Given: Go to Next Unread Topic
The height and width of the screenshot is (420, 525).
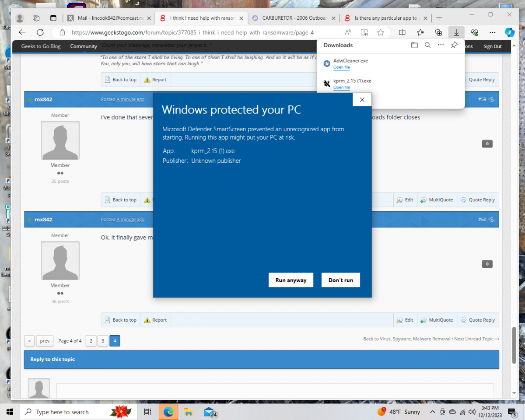Looking at the screenshot, I should tap(476, 339).
